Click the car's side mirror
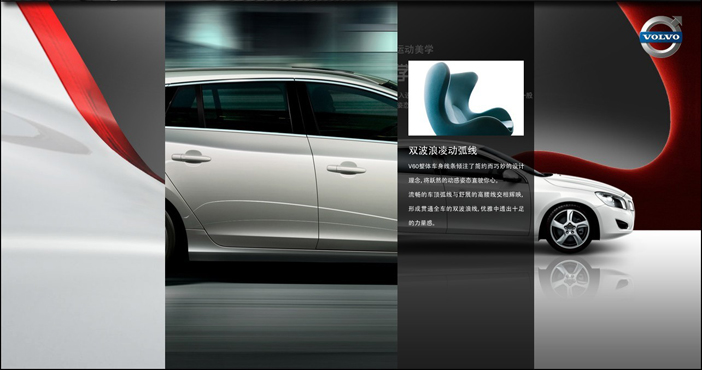 pos(512,175)
